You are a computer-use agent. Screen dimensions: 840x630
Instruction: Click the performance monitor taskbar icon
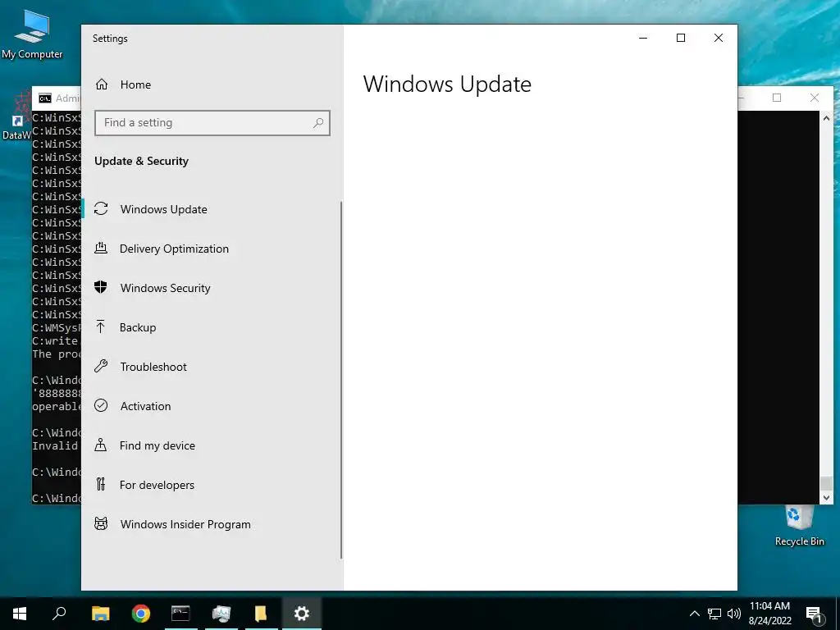(221, 614)
